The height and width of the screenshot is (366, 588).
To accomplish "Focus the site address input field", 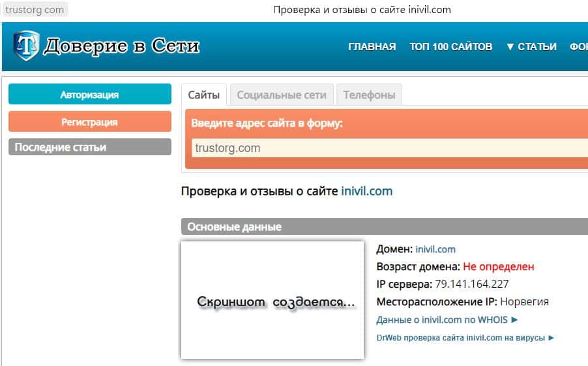I will 390,148.
